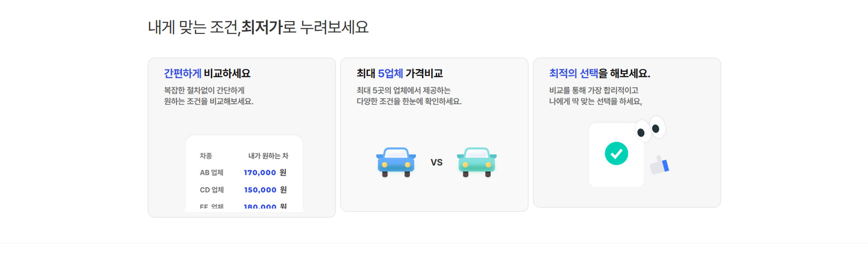Click the googly eyes icon

pos(650,129)
